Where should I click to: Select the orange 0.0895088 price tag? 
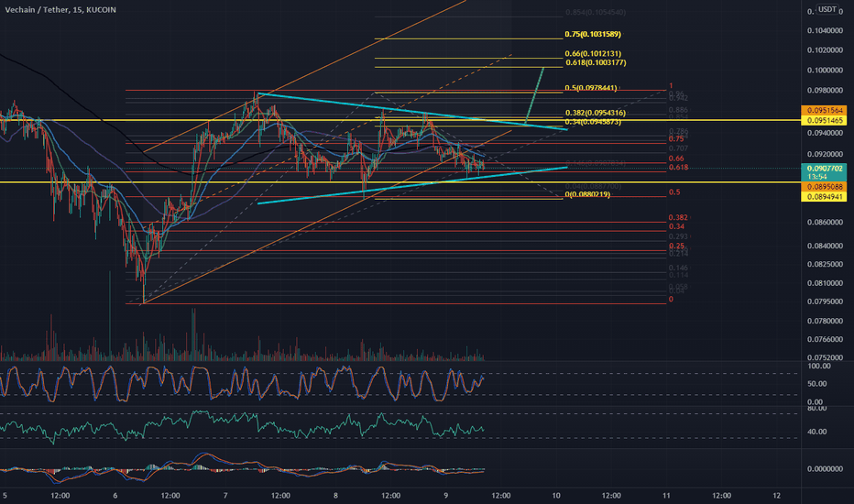click(x=824, y=187)
